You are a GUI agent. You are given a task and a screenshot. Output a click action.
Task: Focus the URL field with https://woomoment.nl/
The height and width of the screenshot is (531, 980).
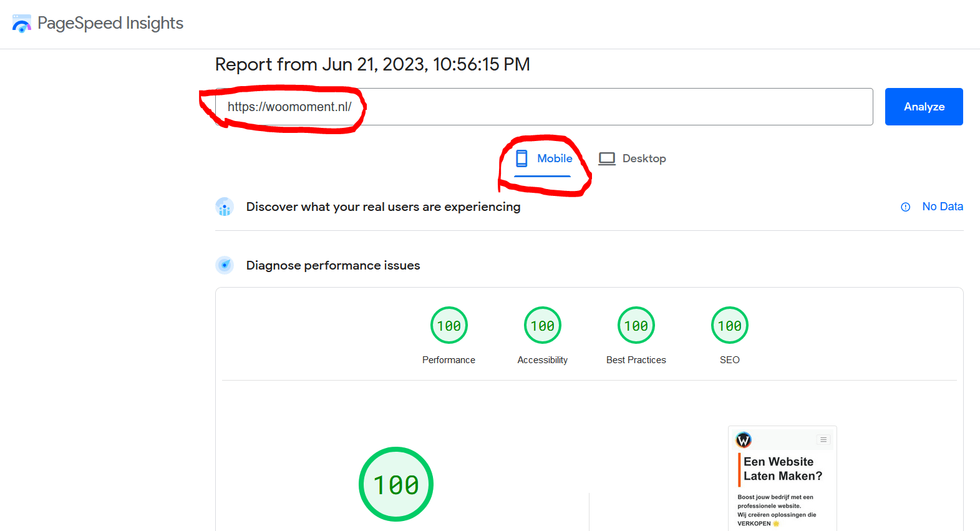tap(544, 107)
